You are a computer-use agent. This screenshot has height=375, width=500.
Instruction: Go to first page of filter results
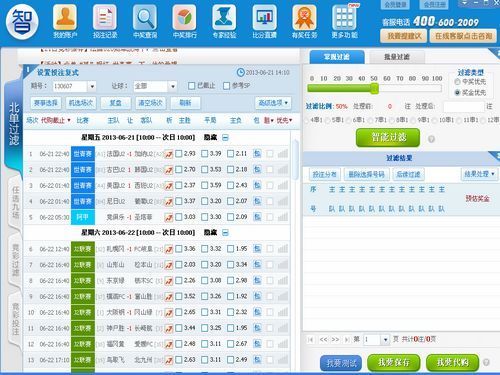click(x=311, y=340)
